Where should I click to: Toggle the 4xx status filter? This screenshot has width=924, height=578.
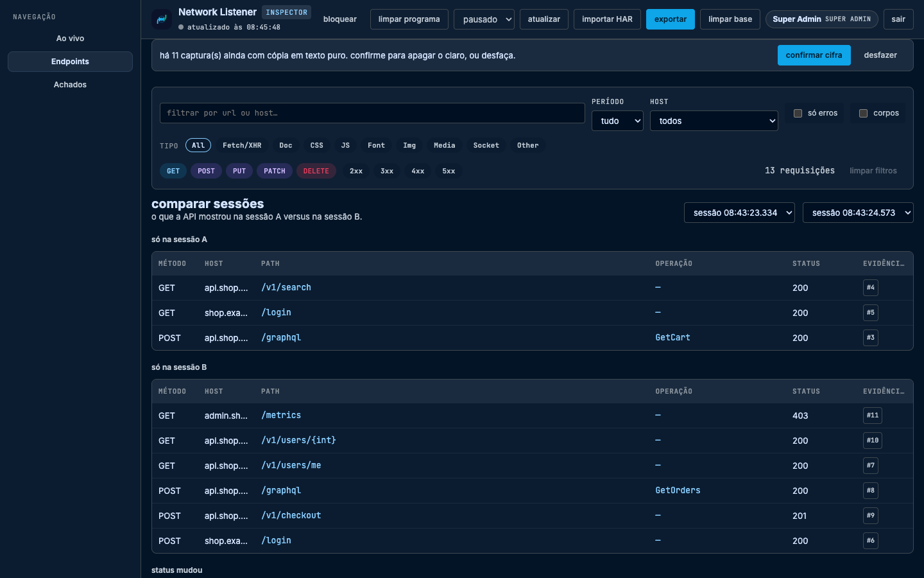[418, 171]
